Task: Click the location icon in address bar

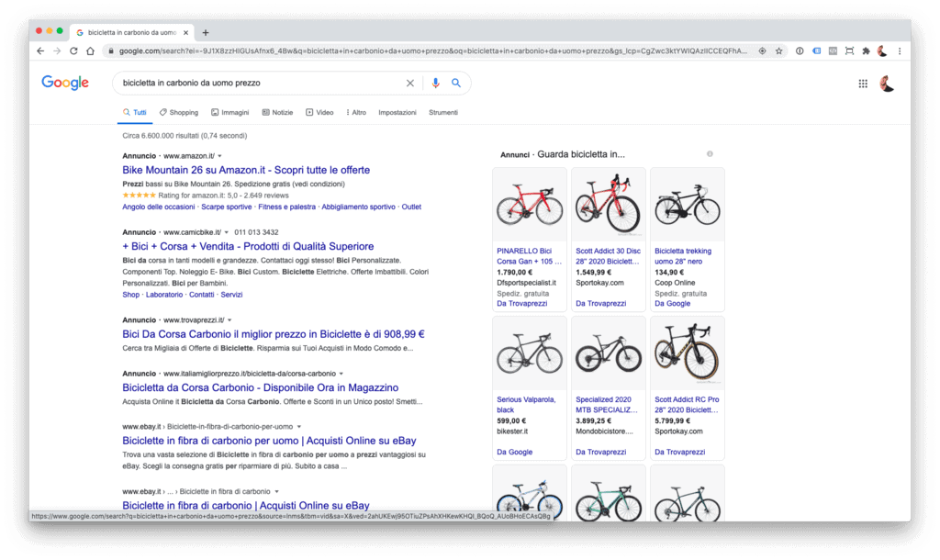Action: coord(762,51)
